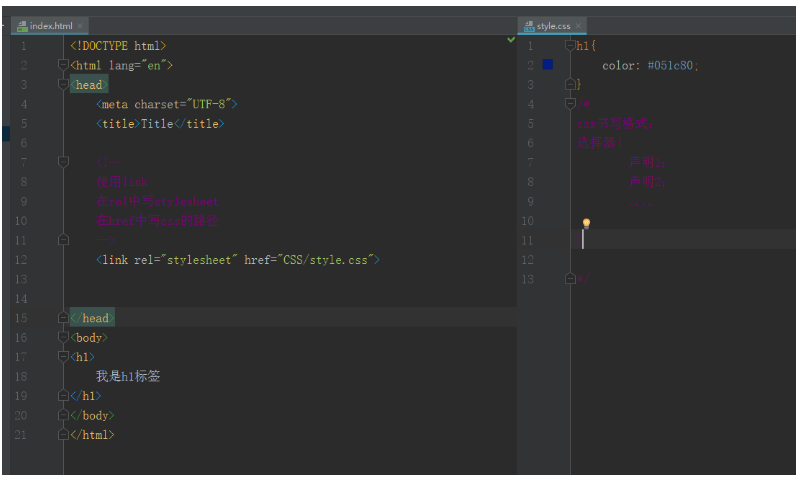This screenshot has width=798, height=482.
Task: Click the 在rel中写stylesheet comment line
Action: coord(157,202)
